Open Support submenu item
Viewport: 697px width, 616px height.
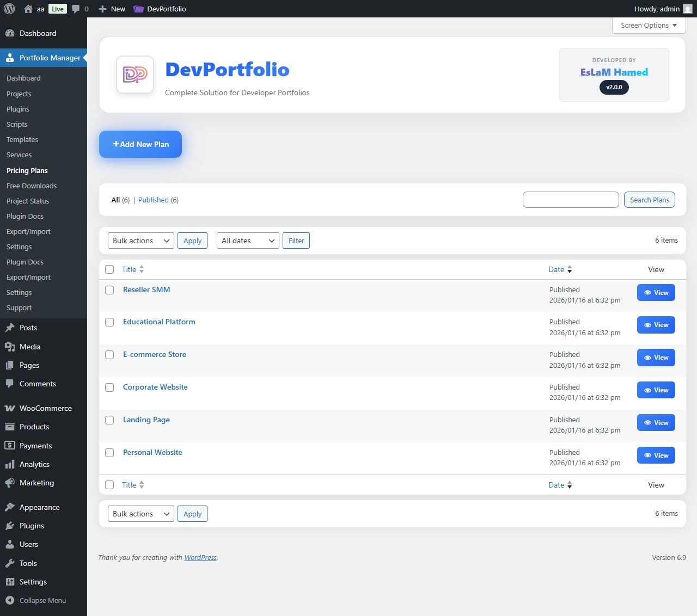19,307
